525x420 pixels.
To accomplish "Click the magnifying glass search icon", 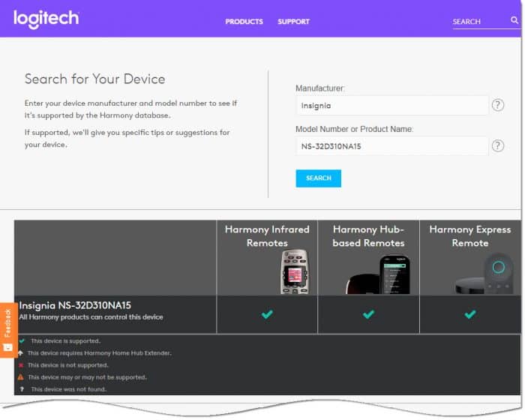I will pyautogui.click(x=514, y=20).
